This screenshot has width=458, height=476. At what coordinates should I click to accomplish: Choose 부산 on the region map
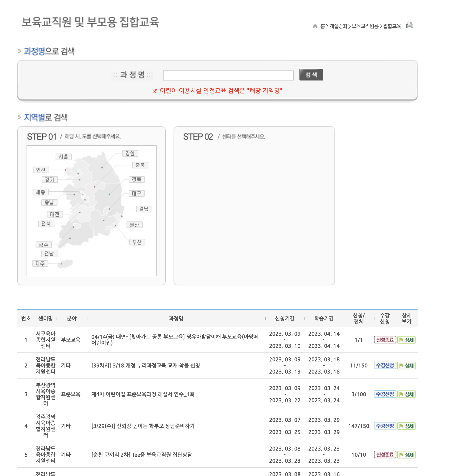click(137, 242)
